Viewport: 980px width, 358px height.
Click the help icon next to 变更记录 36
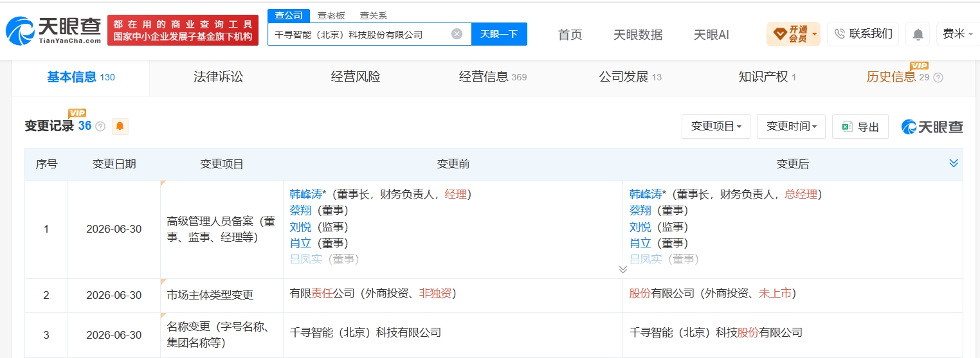pos(100,127)
